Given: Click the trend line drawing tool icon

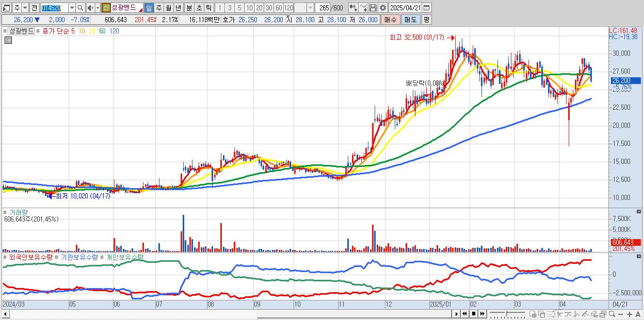Looking at the screenshot, I should tap(568, 314).
